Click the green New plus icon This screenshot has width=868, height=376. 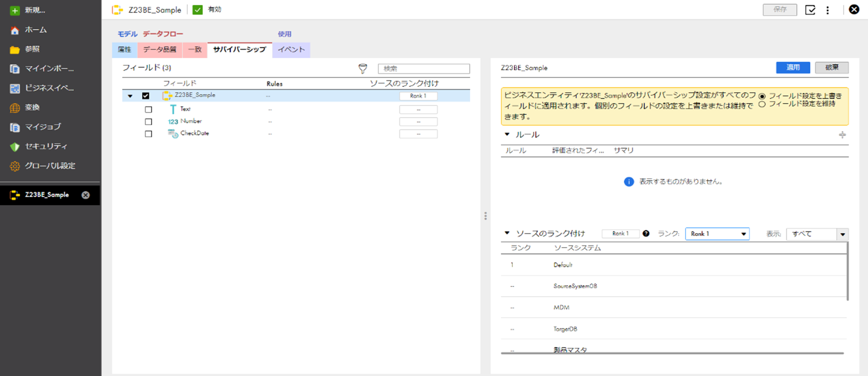coord(15,10)
